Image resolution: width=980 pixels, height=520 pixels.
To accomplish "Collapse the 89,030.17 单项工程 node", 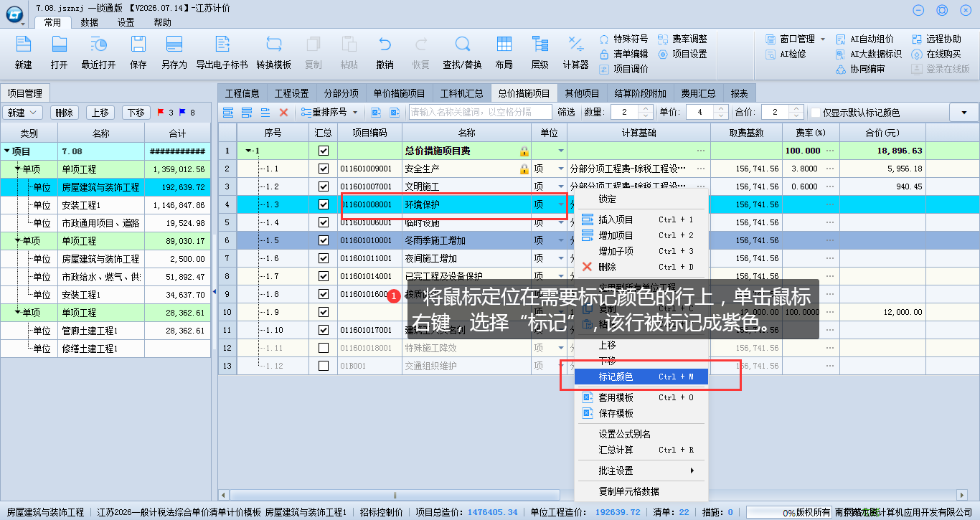I will click(18, 241).
